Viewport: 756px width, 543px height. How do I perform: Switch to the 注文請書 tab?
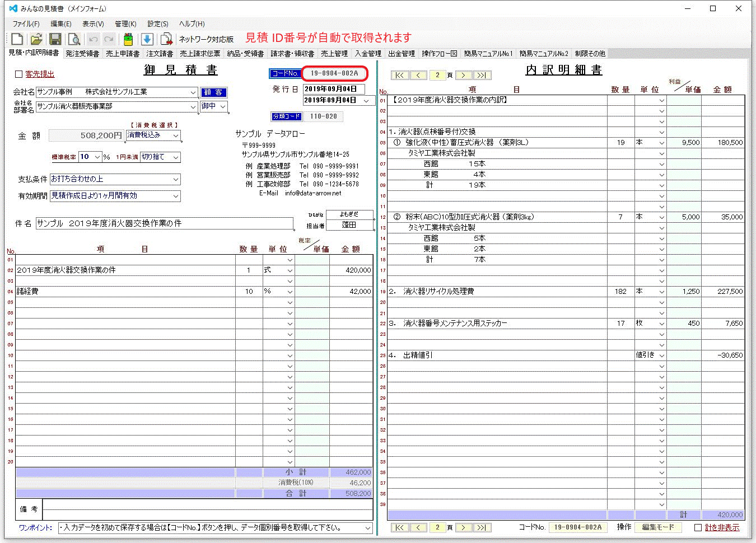[x=160, y=54]
